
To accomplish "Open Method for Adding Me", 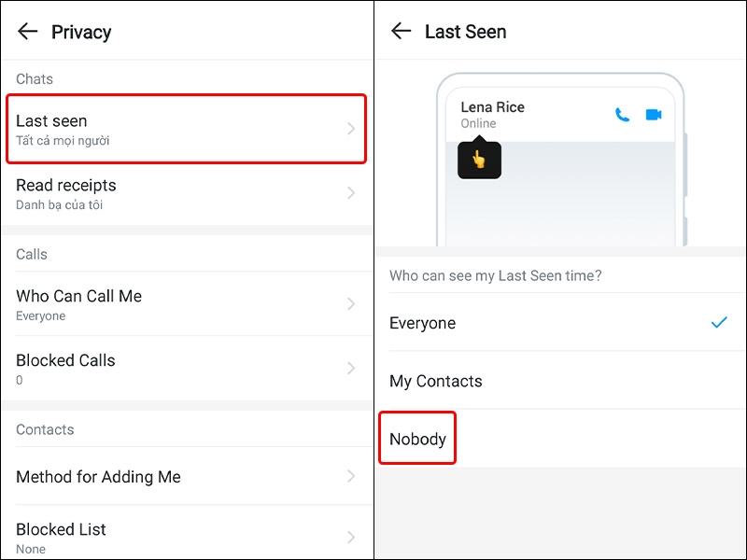I will (x=187, y=476).
